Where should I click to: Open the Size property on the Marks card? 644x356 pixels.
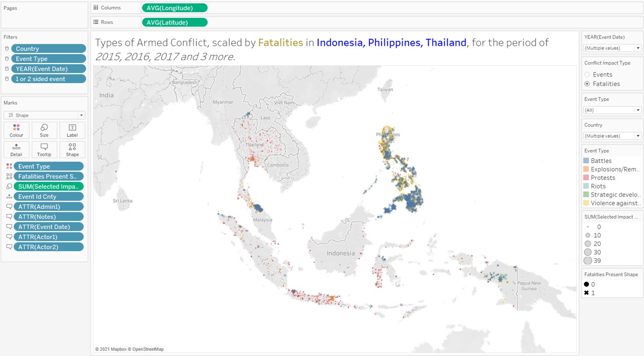(x=44, y=130)
